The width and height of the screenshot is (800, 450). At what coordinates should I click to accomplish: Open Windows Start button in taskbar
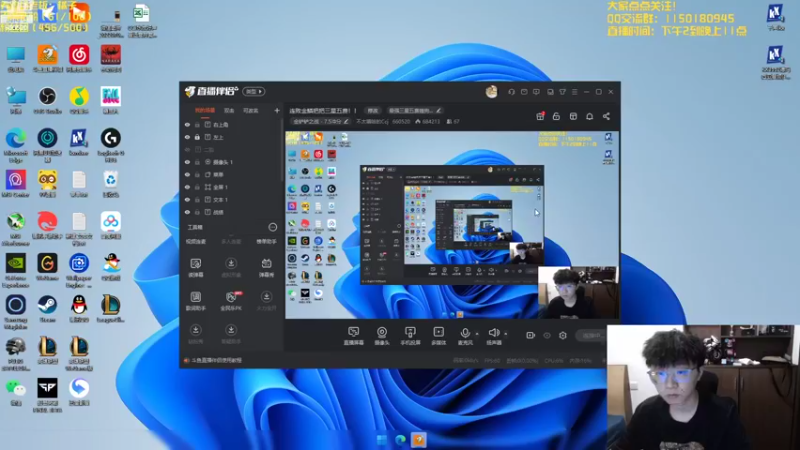382,440
